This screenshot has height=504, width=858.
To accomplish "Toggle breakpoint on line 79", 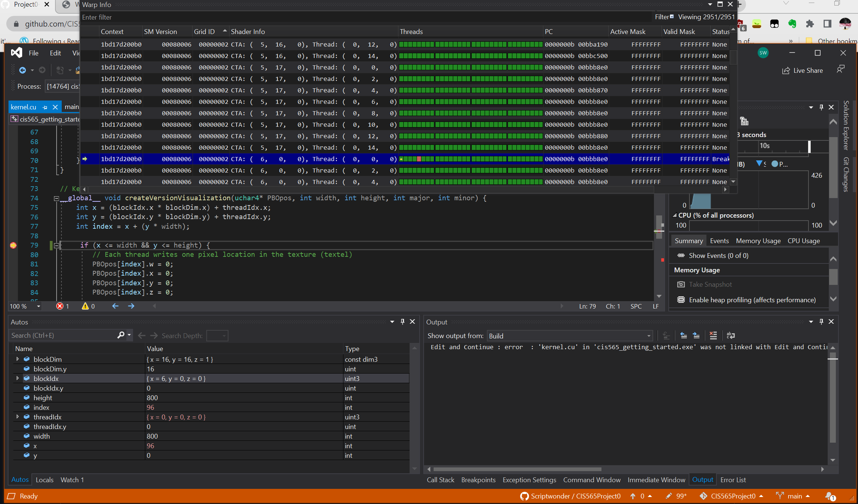I will point(13,245).
